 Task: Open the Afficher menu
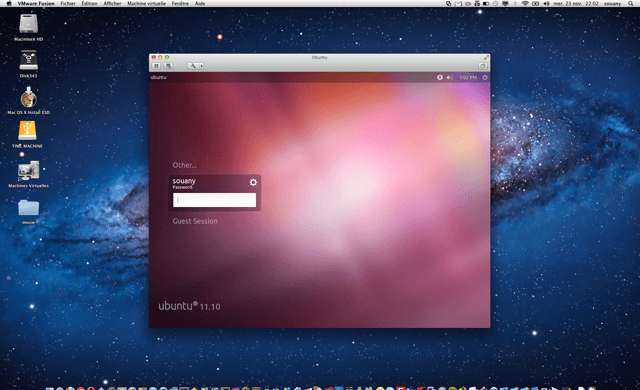[112, 3]
